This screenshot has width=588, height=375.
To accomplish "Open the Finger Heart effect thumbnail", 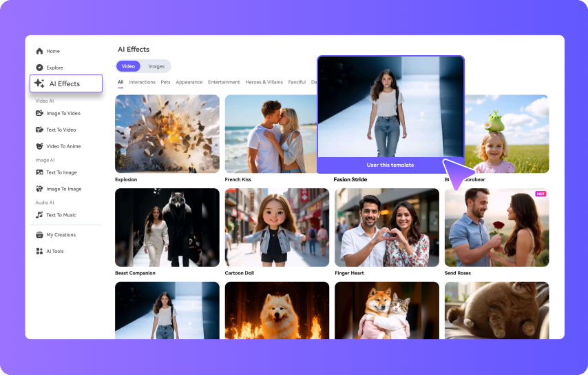I will tap(387, 227).
